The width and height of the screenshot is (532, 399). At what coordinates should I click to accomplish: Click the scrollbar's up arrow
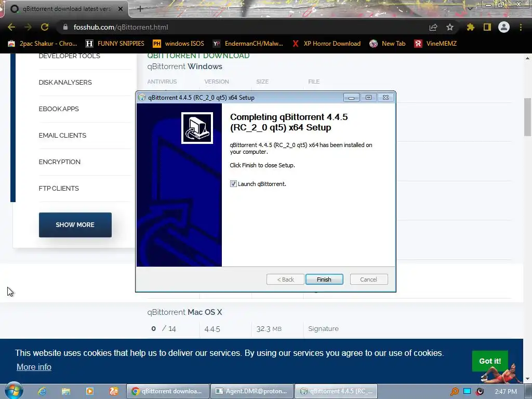point(528,58)
